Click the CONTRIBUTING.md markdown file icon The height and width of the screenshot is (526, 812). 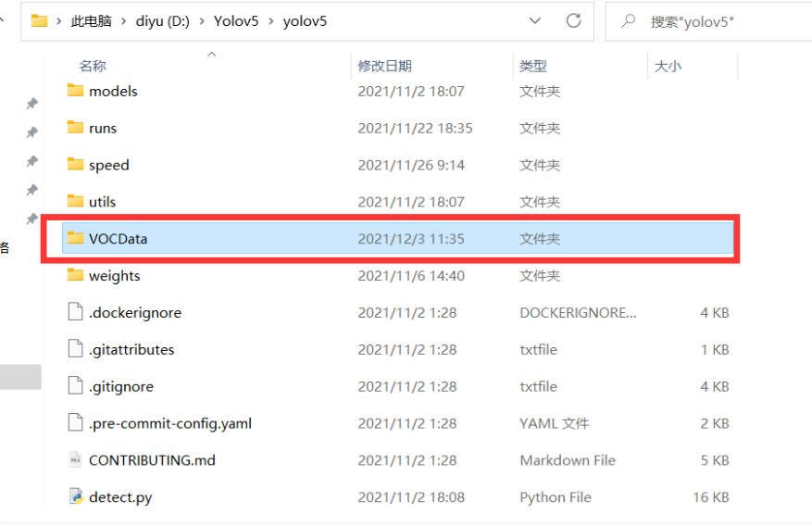click(x=76, y=459)
